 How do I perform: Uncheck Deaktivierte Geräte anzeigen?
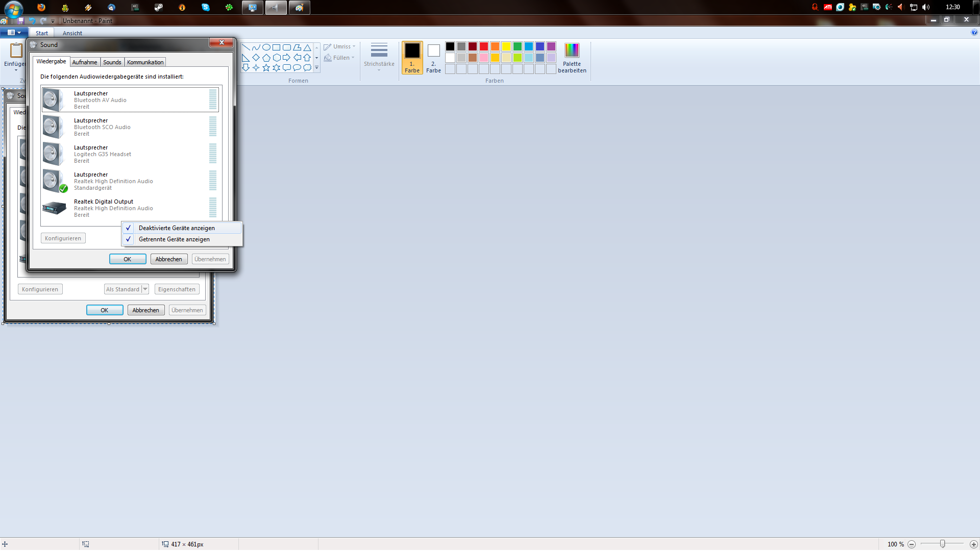coord(176,228)
